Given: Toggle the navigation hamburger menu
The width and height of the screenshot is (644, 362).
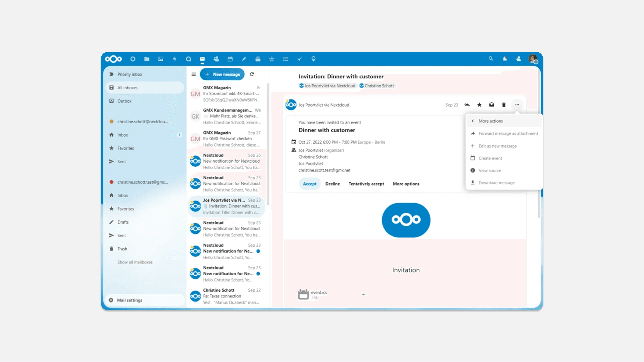Looking at the screenshot, I should (194, 74).
